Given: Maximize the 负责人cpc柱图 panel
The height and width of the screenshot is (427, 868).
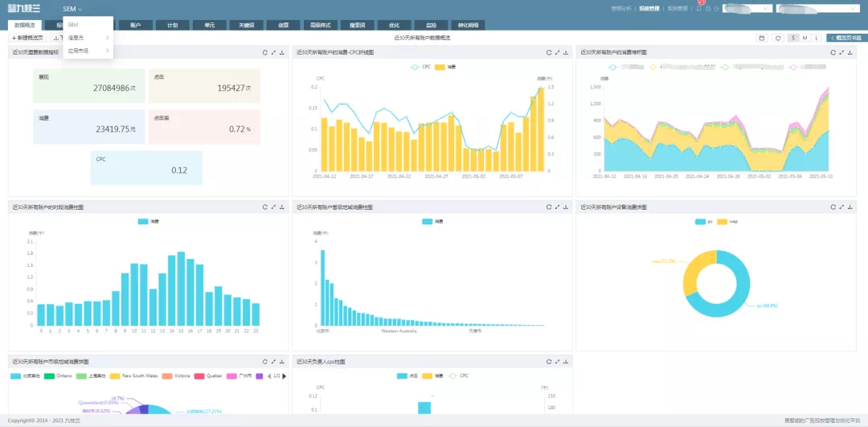Looking at the screenshot, I should [558, 361].
